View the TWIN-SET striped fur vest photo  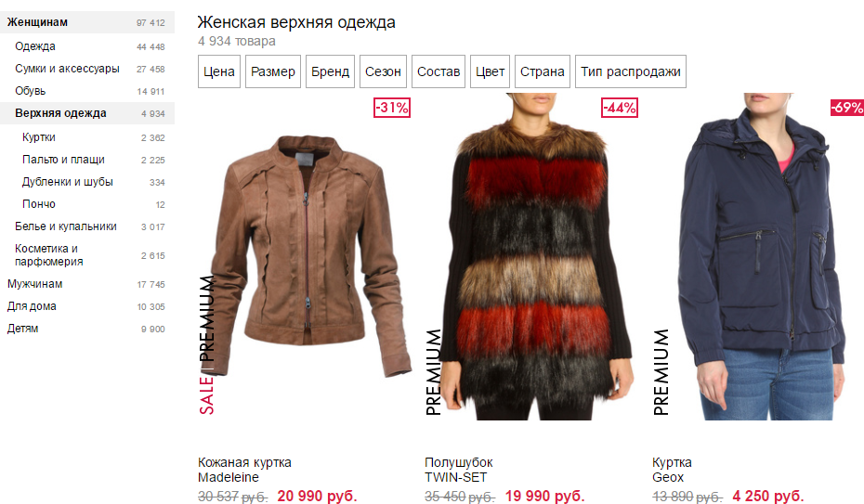click(537, 256)
